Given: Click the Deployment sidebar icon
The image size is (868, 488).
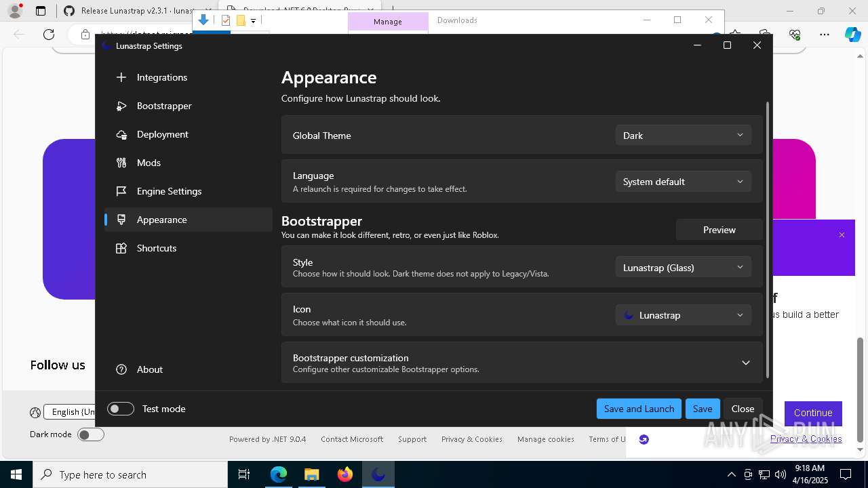Looking at the screenshot, I should (121, 134).
